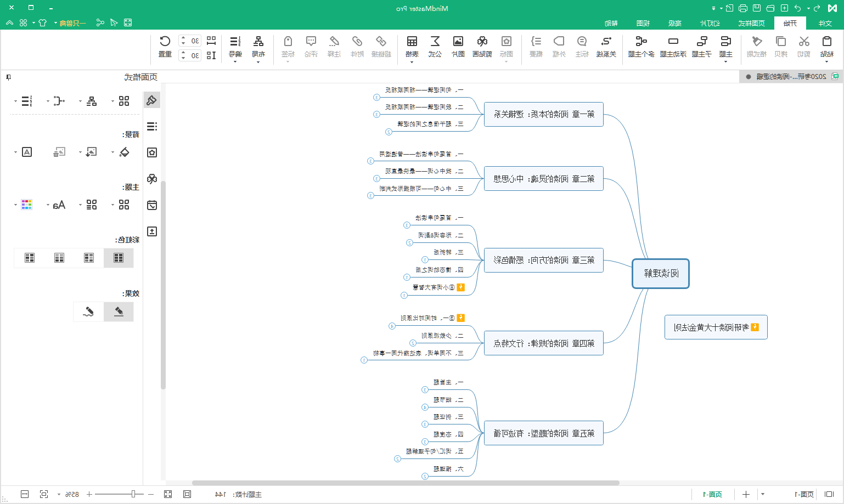Select the second rainbow (彩虹色) option

(89, 258)
